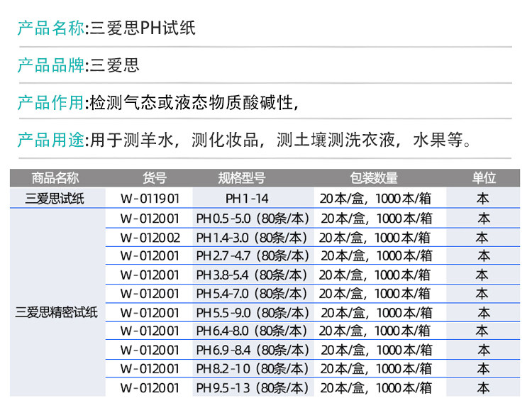This screenshot has width=532, height=408.
Task: Click the 货号 column header
Action: [x=155, y=178]
